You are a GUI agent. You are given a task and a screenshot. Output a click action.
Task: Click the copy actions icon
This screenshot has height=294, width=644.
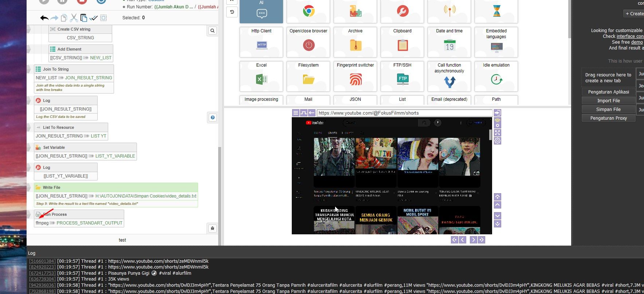click(x=64, y=18)
